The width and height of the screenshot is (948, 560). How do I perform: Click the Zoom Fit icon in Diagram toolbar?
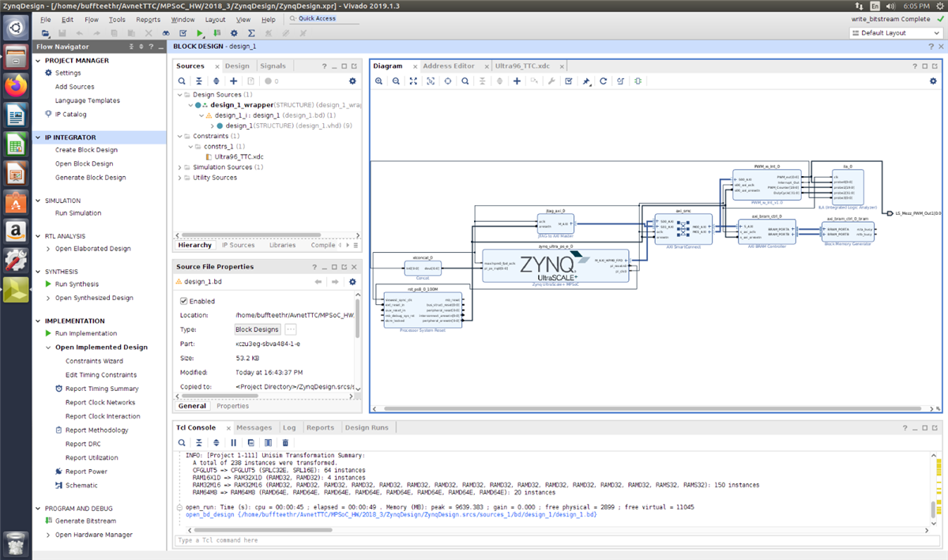tap(413, 81)
